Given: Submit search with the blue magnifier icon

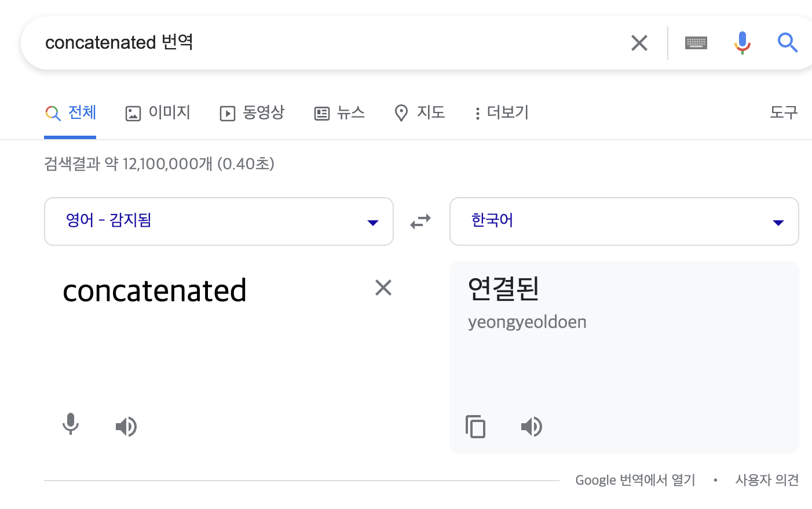Looking at the screenshot, I should point(788,43).
